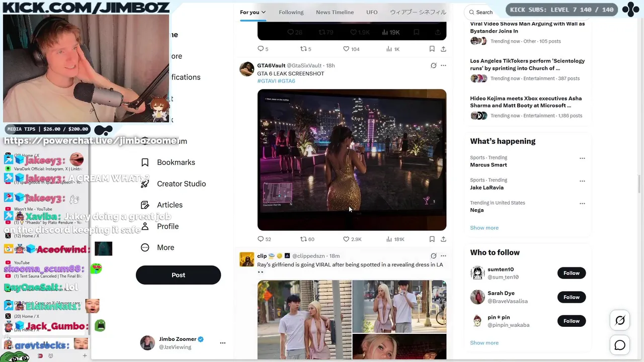Click page scrollbar on right edge
Viewport: 644px width, 362px height.
pos(640,184)
